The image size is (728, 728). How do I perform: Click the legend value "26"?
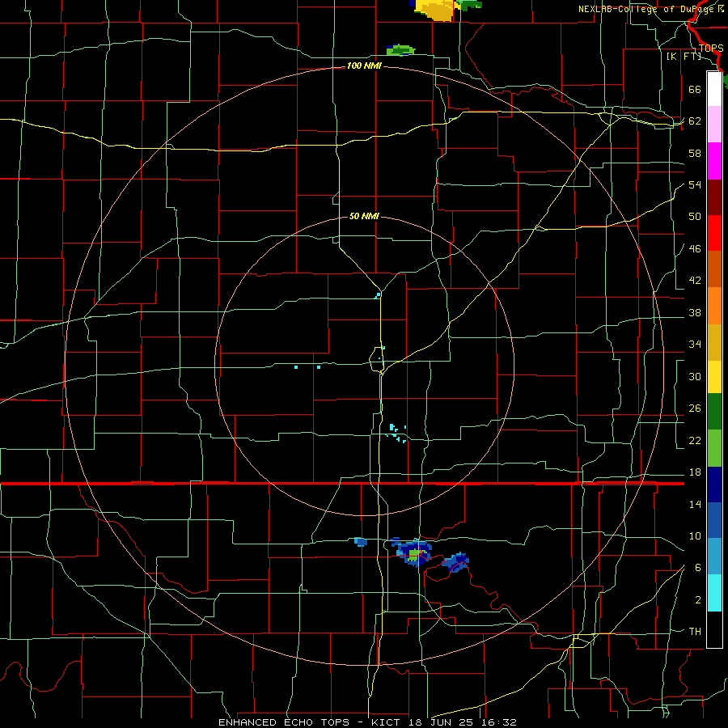point(695,408)
